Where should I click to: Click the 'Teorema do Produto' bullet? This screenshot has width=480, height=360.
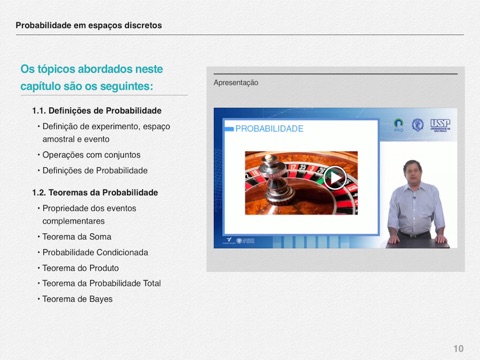pyautogui.click(x=80, y=268)
